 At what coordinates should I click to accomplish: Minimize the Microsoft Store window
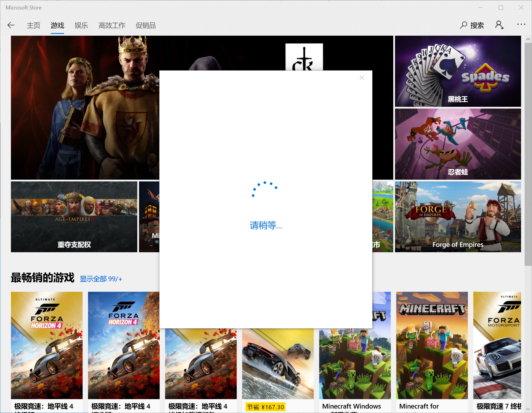point(481,8)
